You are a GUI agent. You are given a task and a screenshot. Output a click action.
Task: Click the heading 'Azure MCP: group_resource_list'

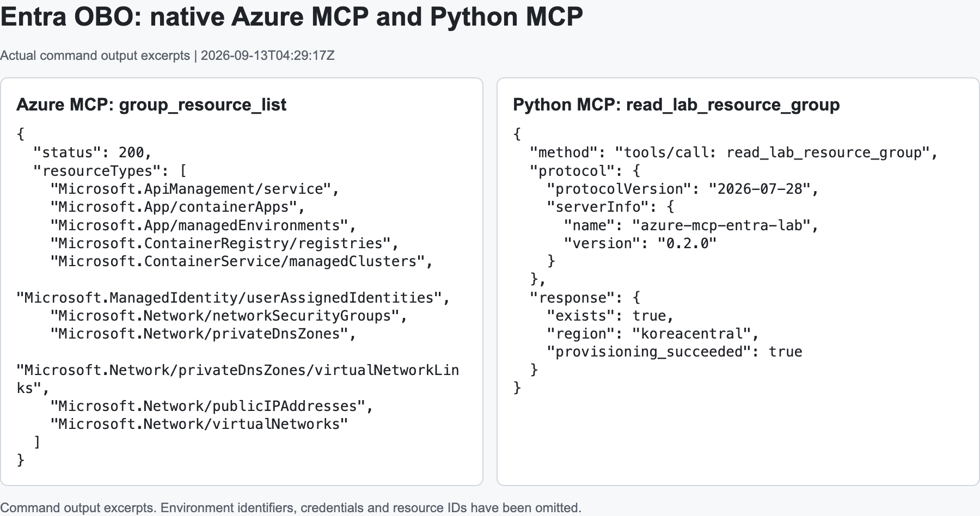(x=151, y=105)
